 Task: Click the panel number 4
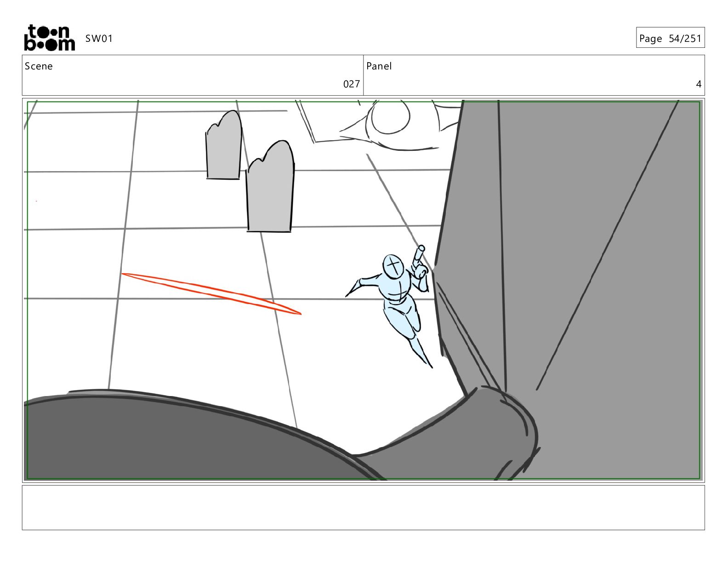699,84
